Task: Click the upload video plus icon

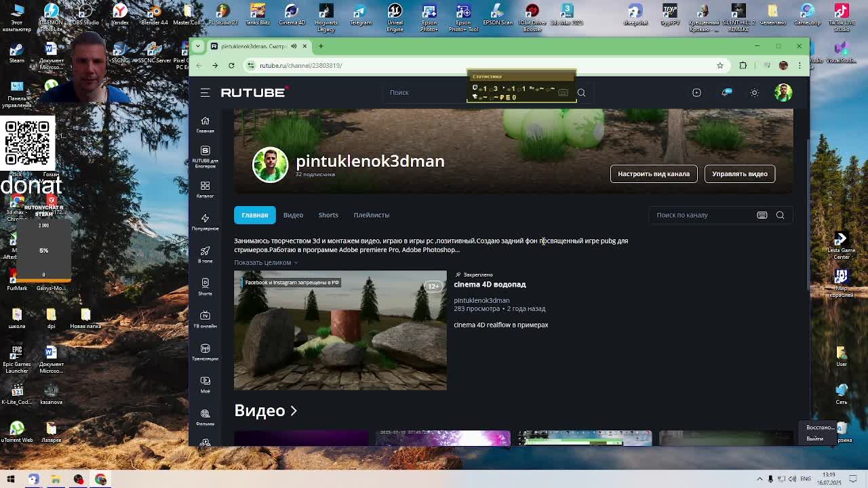Action: point(696,93)
